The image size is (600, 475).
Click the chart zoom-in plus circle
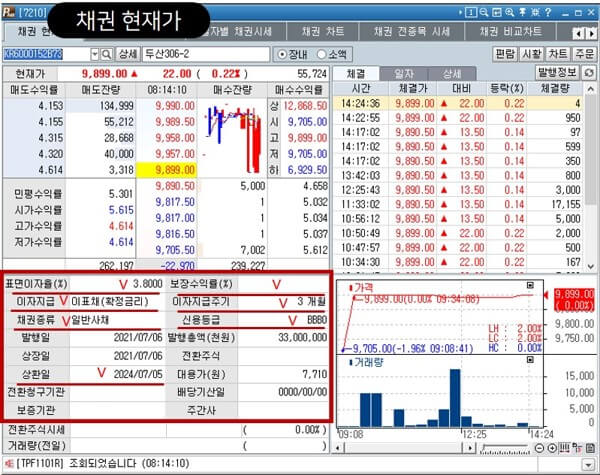[552, 448]
